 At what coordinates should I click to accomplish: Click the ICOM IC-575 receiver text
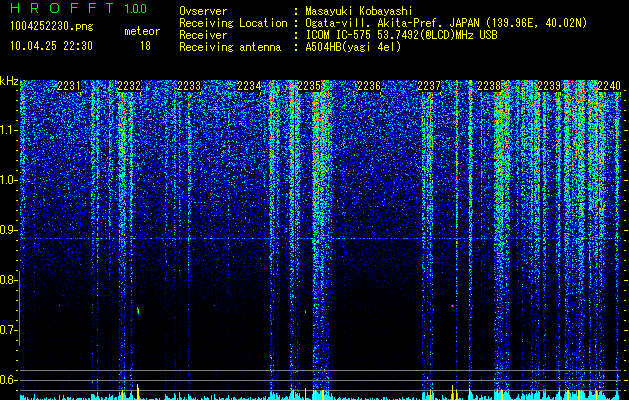pyautogui.click(x=401, y=35)
